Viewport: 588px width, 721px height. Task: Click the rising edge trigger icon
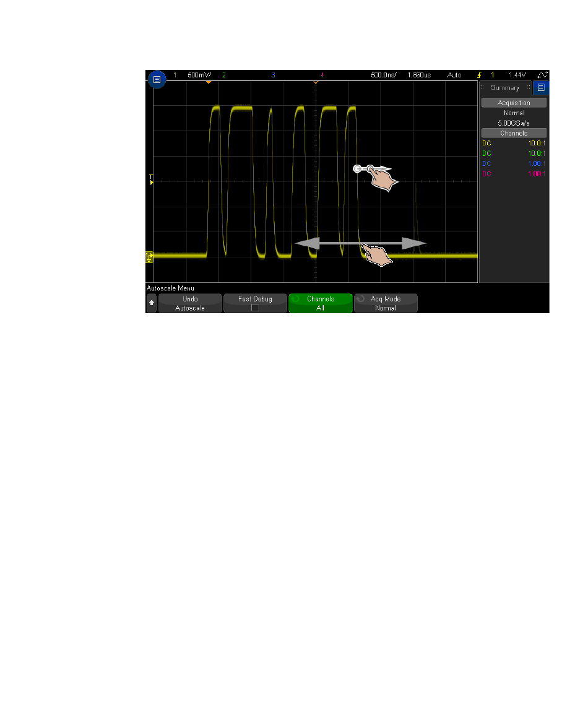(479, 75)
